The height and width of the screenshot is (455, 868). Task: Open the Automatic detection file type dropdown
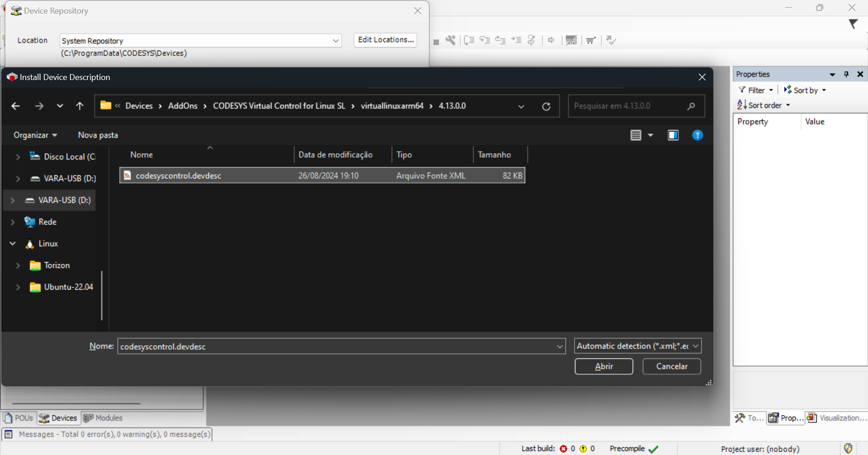click(638, 346)
